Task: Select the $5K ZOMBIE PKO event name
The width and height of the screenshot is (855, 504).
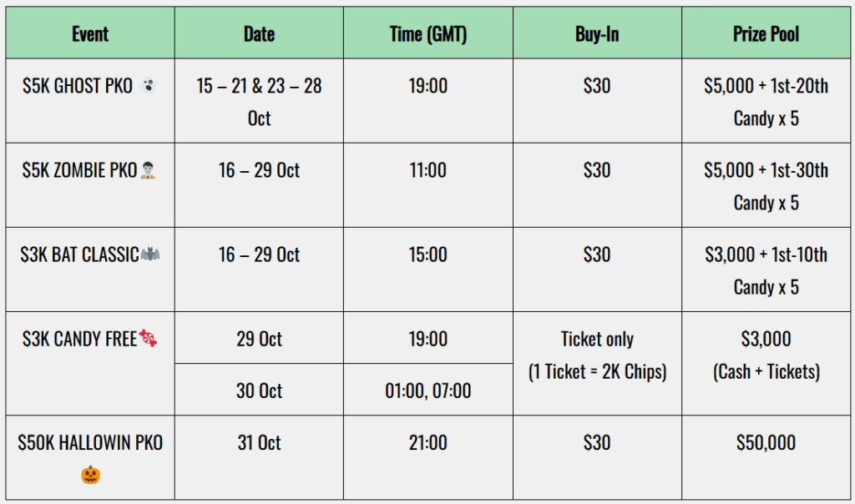Action: (x=79, y=170)
